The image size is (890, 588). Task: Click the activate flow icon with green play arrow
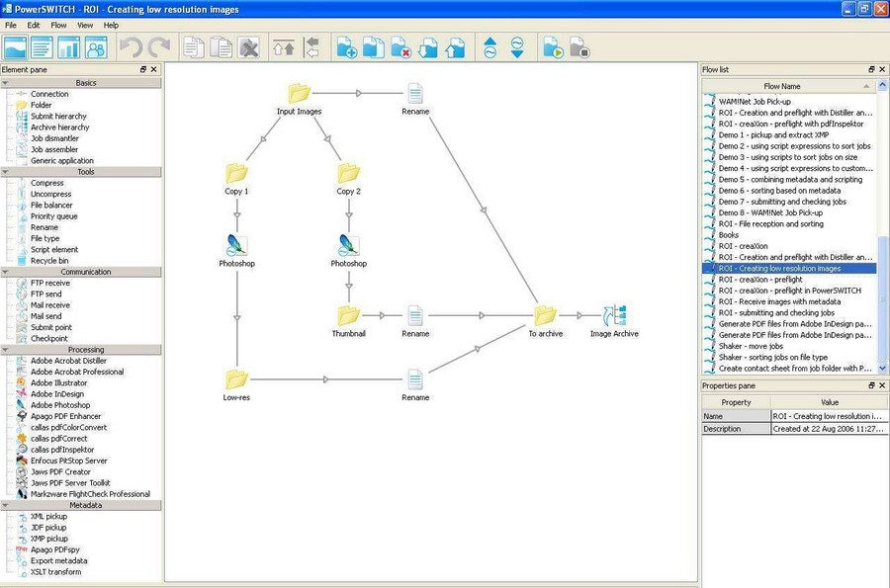pyautogui.click(x=553, y=46)
